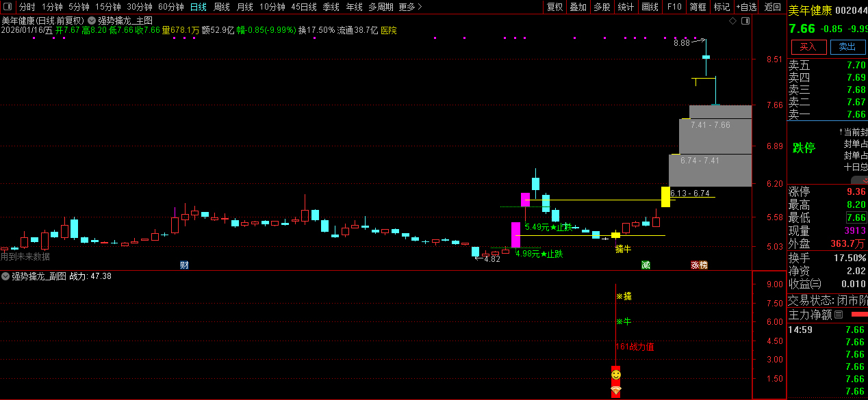Click the 5.49元★止跌 annotation
The image size is (868, 400).
(x=548, y=227)
